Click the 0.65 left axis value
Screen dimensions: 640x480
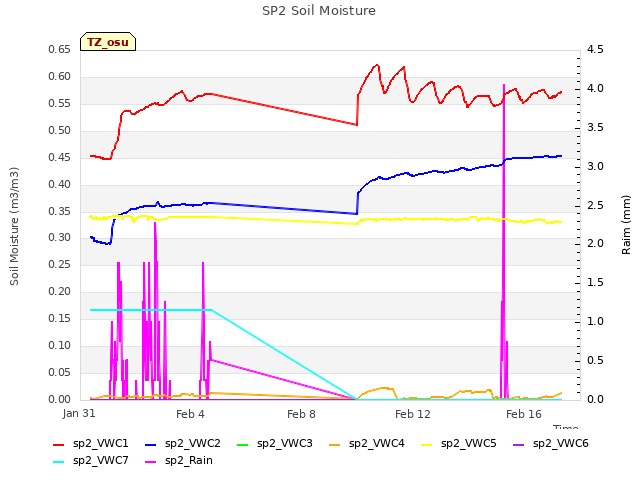tap(60, 50)
